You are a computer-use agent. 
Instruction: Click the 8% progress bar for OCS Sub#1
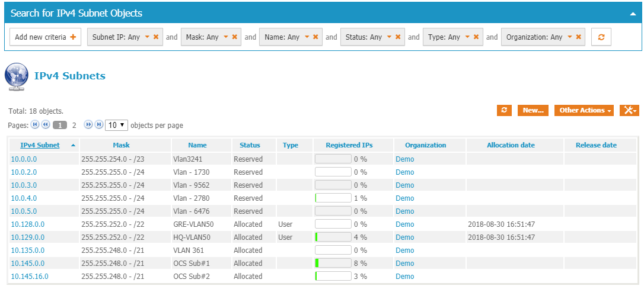click(x=333, y=264)
